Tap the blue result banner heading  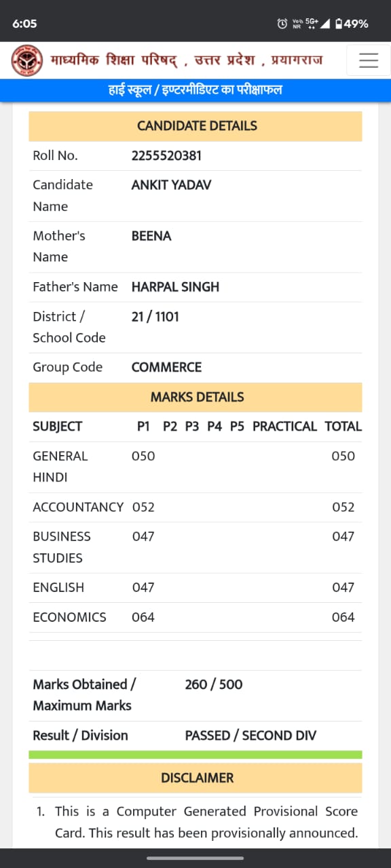coord(195,90)
